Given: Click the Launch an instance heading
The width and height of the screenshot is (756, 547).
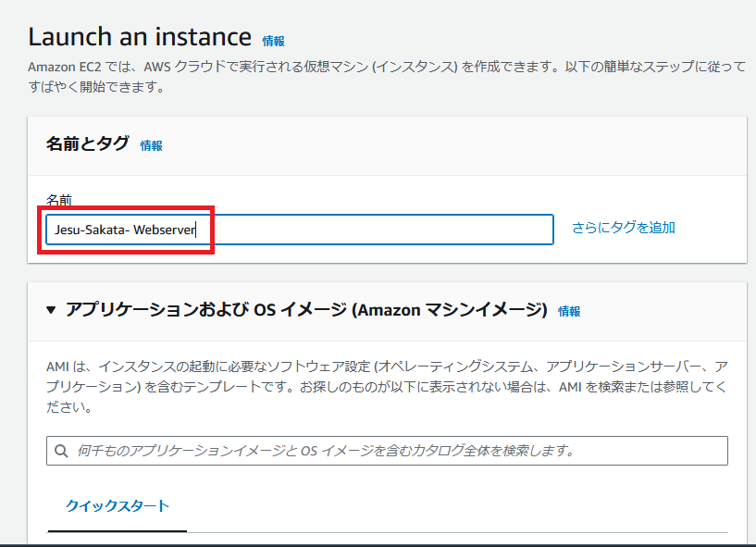Looking at the screenshot, I should click(140, 37).
